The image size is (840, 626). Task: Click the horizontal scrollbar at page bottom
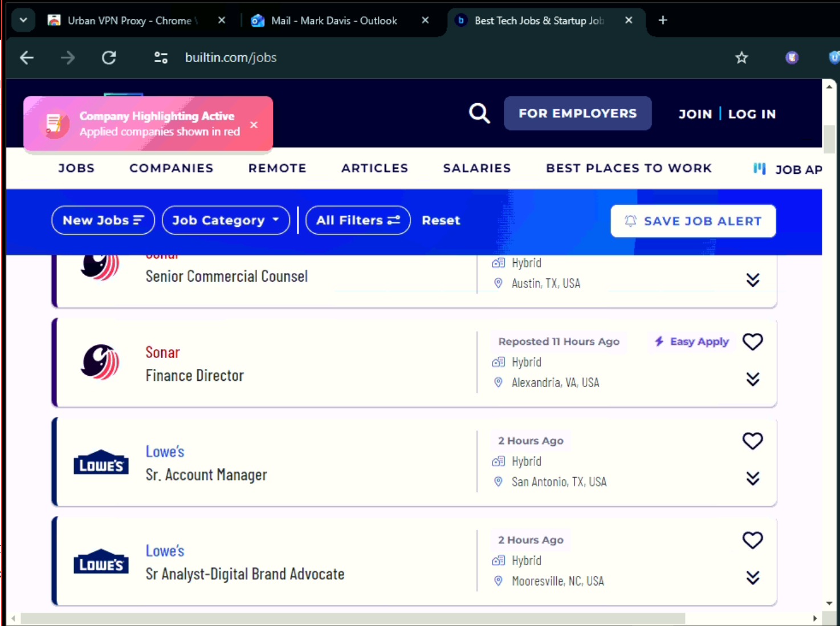tap(353, 619)
